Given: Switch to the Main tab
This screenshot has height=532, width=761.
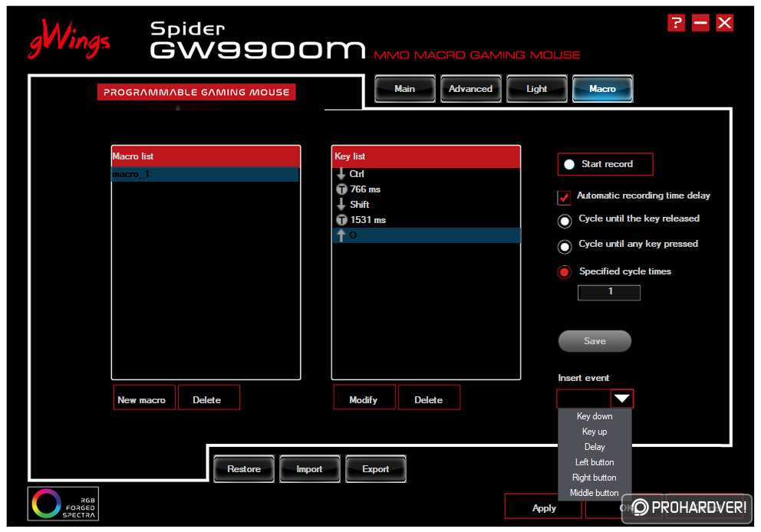Looking at the screenshot, I should click(405, 89).
